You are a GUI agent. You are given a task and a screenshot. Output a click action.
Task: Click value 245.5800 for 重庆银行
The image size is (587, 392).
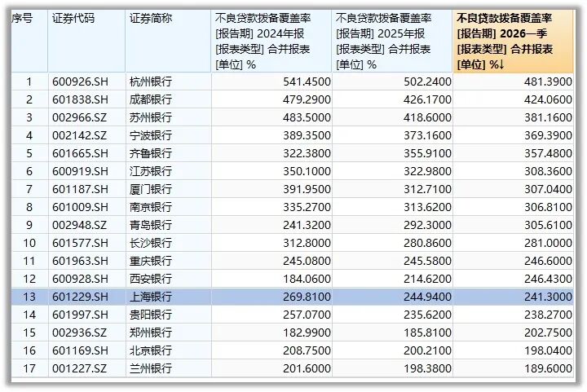click(427, 261)
